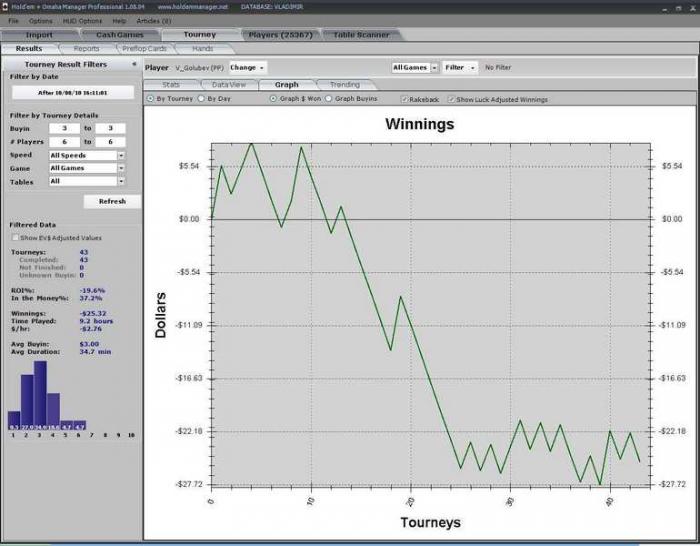Open the Players (25367) tab
This screenshot has height=546, width=700.
pos(280,35)
